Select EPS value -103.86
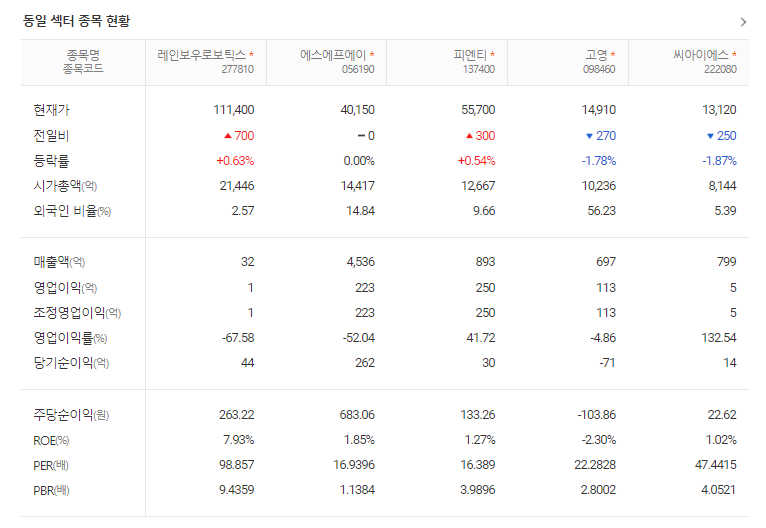 click(x=596, y=415)
